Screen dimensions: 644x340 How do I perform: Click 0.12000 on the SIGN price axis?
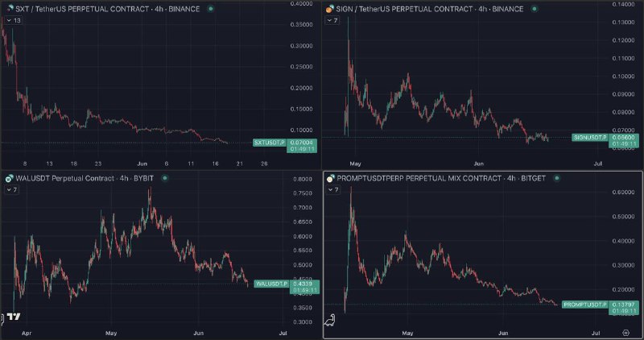[624, 40]
